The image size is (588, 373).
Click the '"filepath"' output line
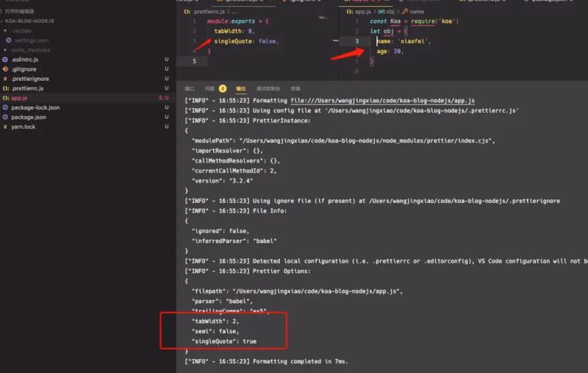coord(297,291)
